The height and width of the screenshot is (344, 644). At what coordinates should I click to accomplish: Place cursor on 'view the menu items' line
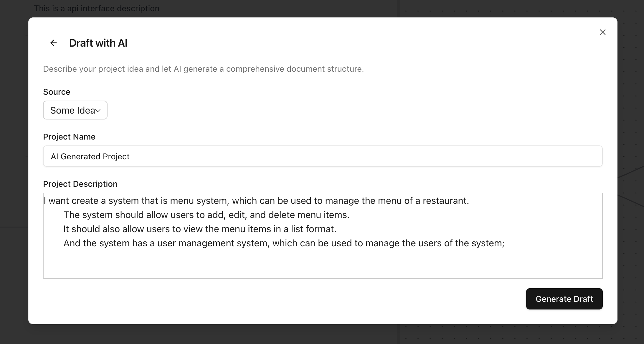coord(200,229)
